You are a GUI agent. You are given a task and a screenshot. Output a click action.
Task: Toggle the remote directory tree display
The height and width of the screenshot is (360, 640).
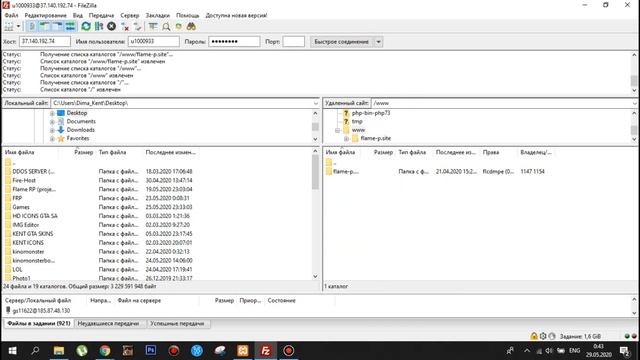click(x=57, y=27)
